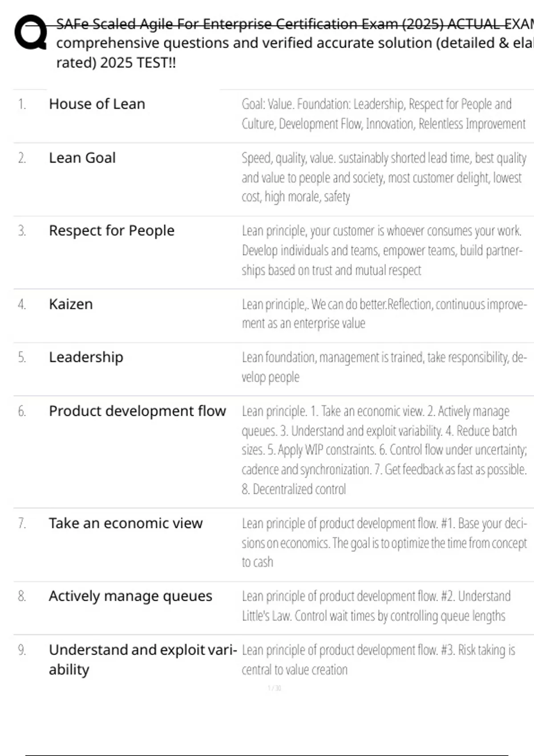Click 'Risk taking is central' definition
The height and width of the screenshot is (756, 534).
click(x=378, y=659)
